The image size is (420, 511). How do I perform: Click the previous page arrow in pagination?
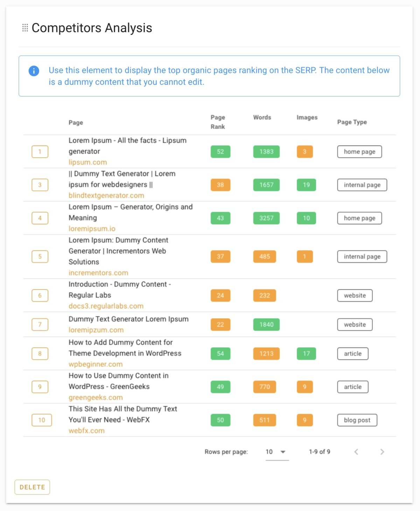click(357, 452)
